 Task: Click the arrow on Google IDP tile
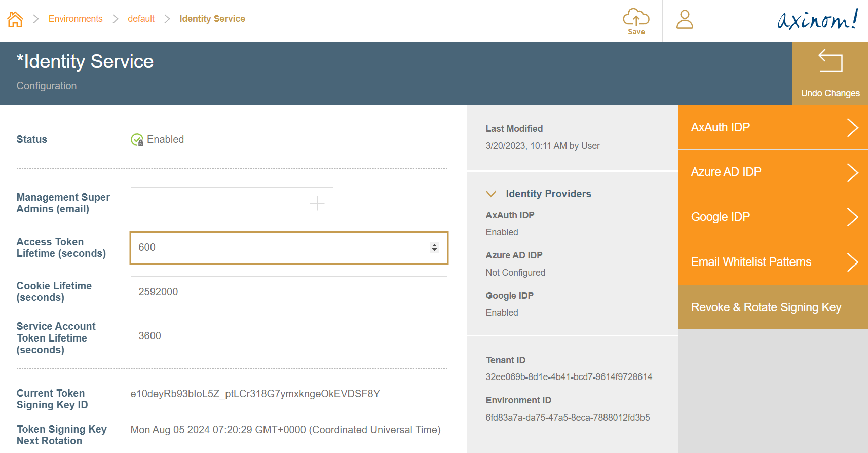point(852,217)
